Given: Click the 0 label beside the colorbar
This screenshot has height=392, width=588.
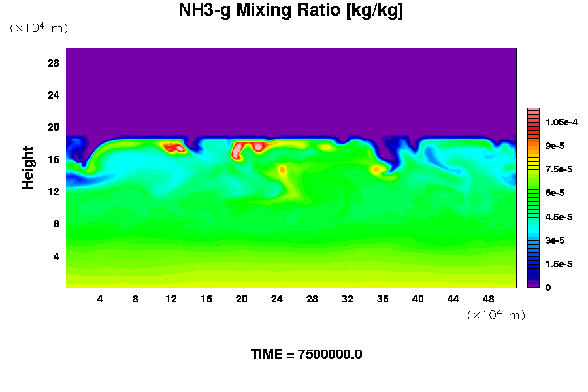Looking at the screenshot, I should tap(548, 287).
